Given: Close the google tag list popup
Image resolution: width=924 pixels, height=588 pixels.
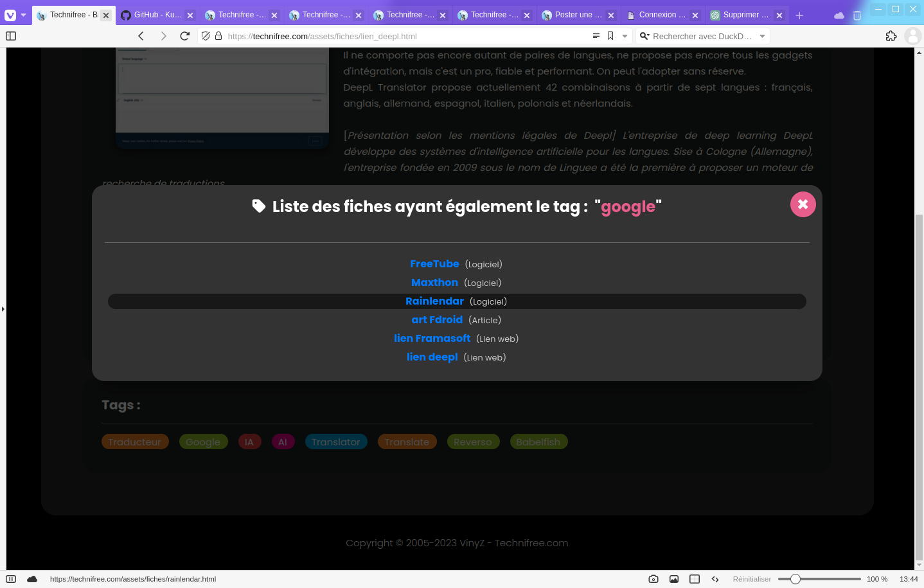Looking at the screenshot, I should coord(803,204).
